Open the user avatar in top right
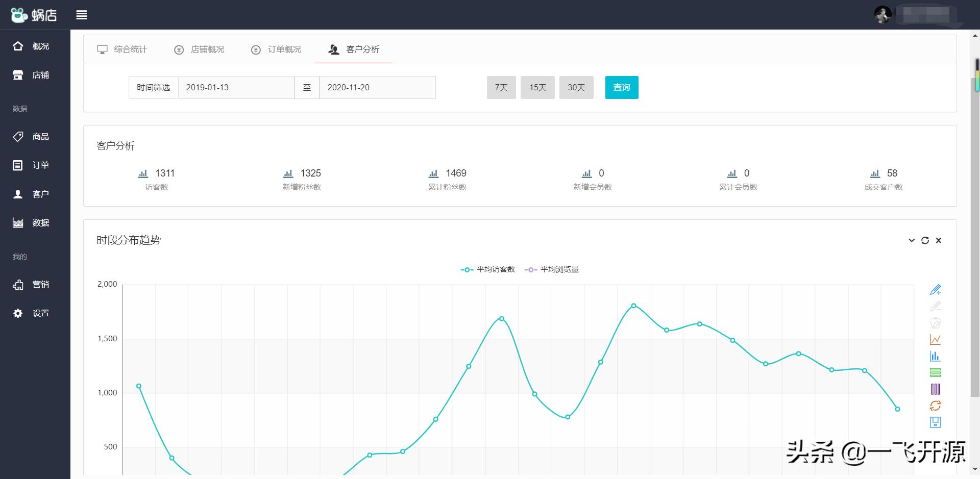This screenshot has width=980, height=479. tap(883, 14)
